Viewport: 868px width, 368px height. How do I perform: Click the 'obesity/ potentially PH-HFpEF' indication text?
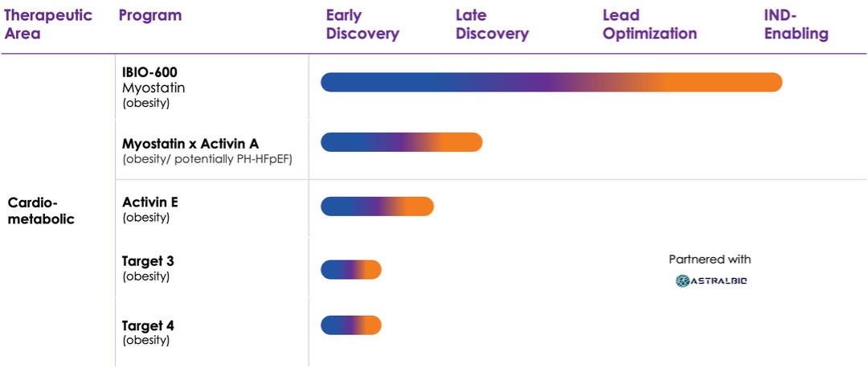(207, 159)
